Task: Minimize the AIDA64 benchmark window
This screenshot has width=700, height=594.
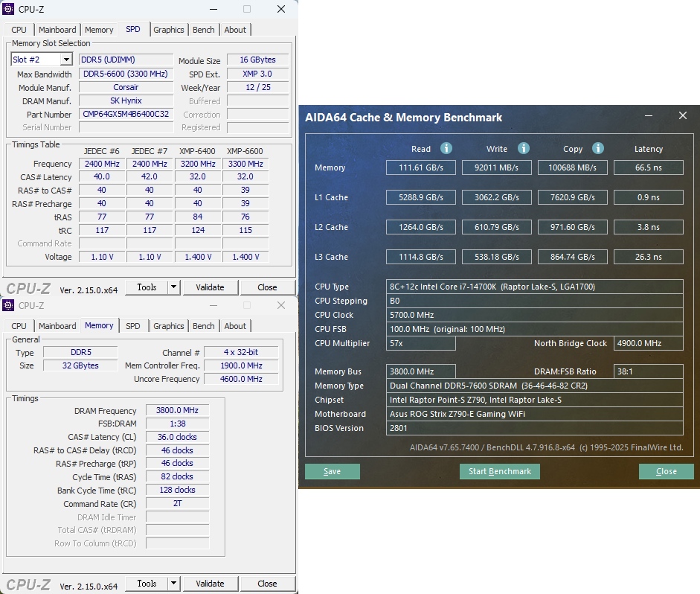Action: 649,116
